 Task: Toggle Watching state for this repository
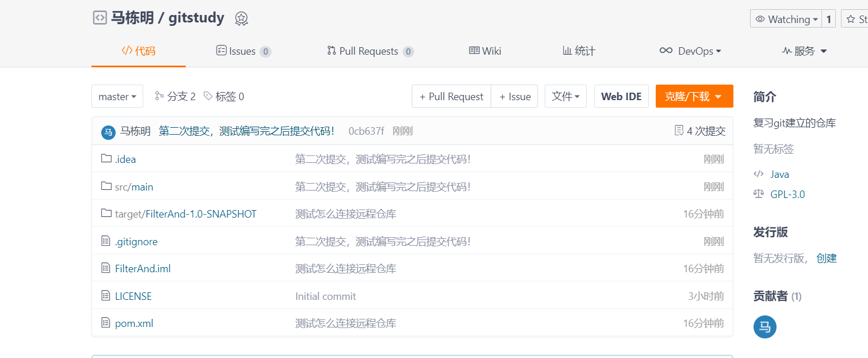coord(787,18)
